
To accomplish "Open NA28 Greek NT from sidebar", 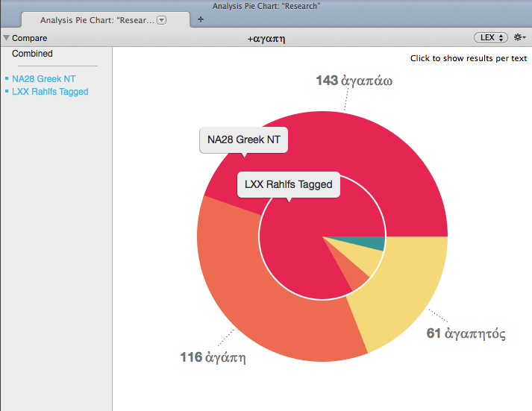I will click(x=43, y=78).
